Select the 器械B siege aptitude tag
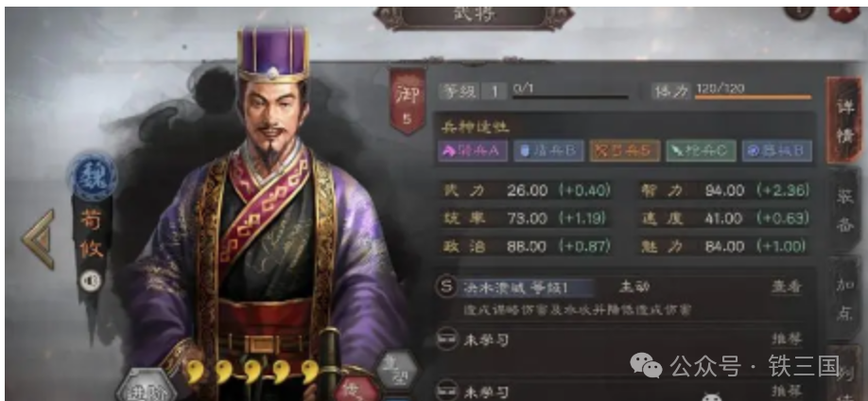The width and height of the screenshot is (868, 401). [777, 150]
